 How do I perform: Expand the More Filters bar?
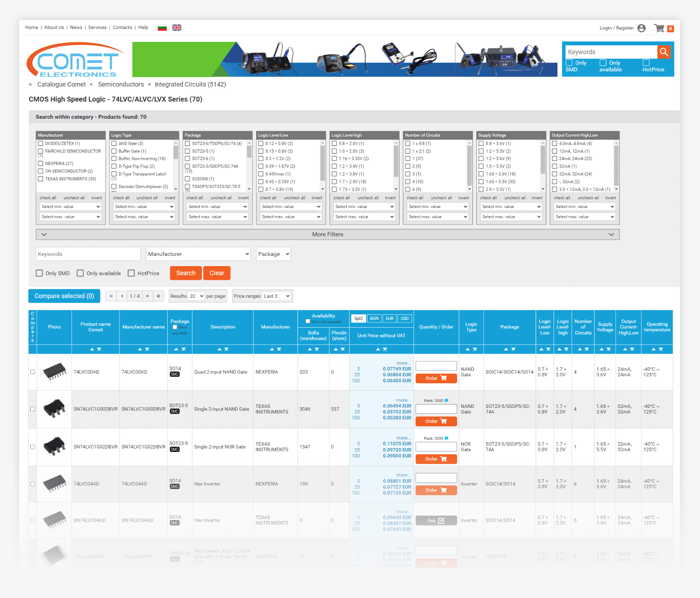click(x=327, y=235)
